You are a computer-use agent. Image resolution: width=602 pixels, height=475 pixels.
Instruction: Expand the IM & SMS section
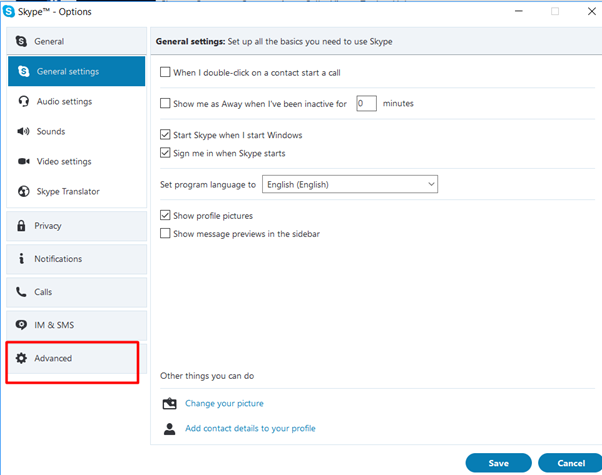(x=76, y=325)
